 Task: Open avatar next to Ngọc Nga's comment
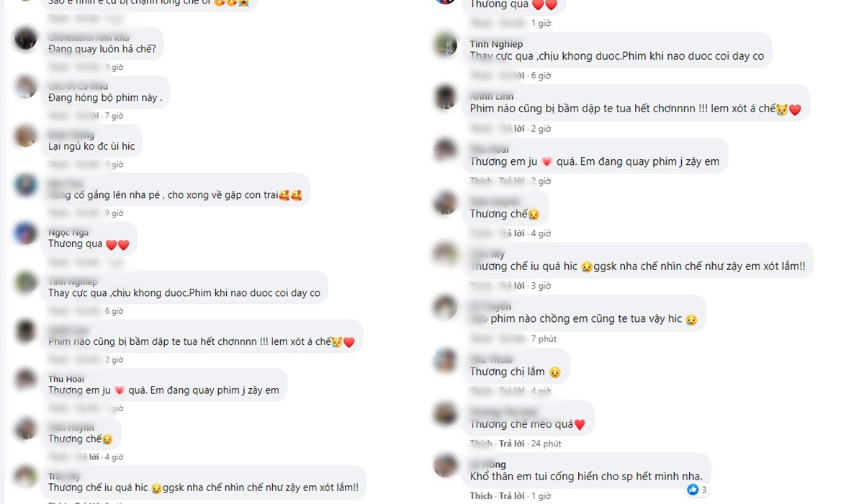tap(25, 233)
